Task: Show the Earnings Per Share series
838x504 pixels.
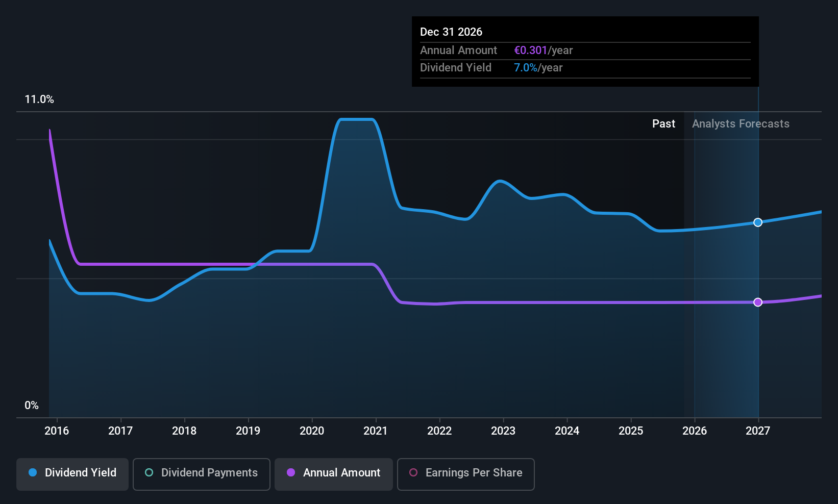Action: click(x=465, y=473)
